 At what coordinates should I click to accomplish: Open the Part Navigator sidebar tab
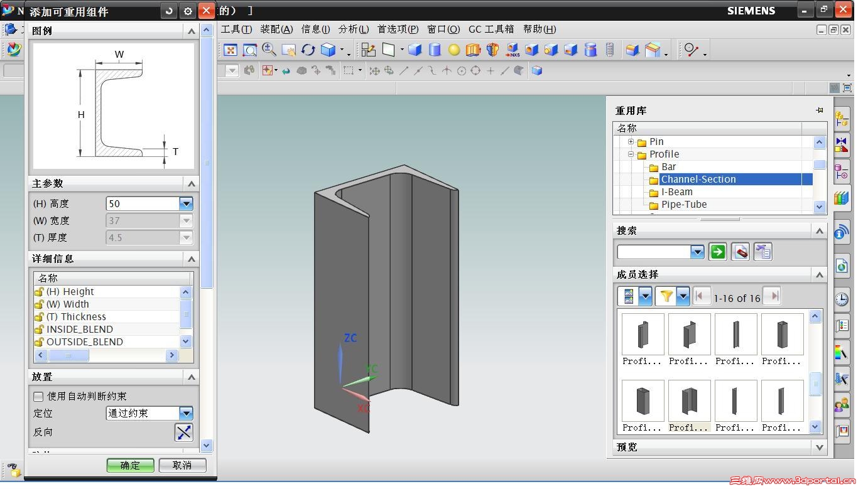(842, 171)
